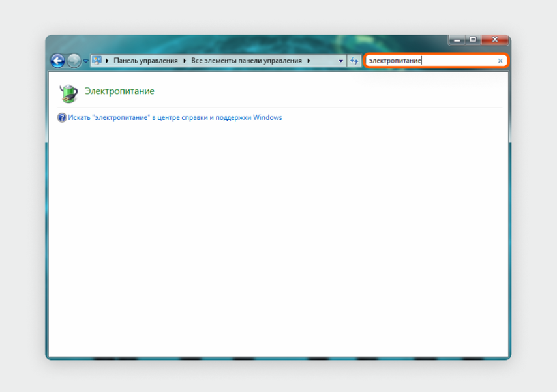Screen dimensions: 557x392
Task: Open the recent pages dropdown arrow
Action: click(85, 61)
